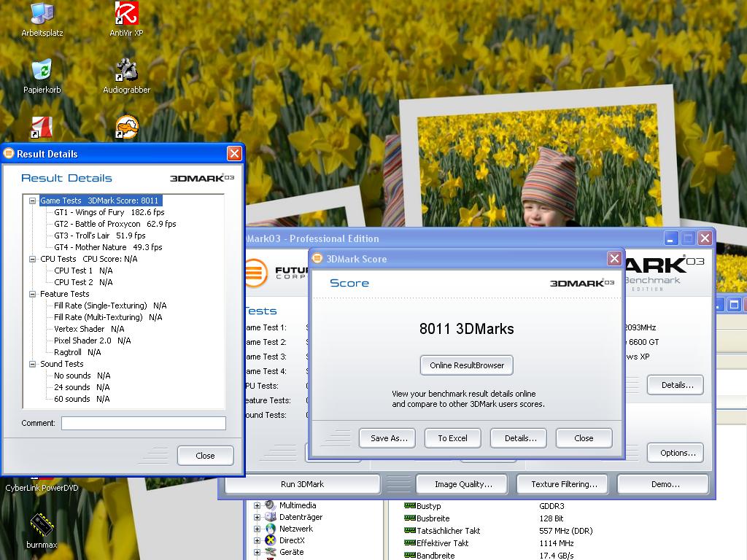The width and height of the screenshot is (747, 560).
Task: Select the 24 sounds row
Action: click(x=82, y=387)
